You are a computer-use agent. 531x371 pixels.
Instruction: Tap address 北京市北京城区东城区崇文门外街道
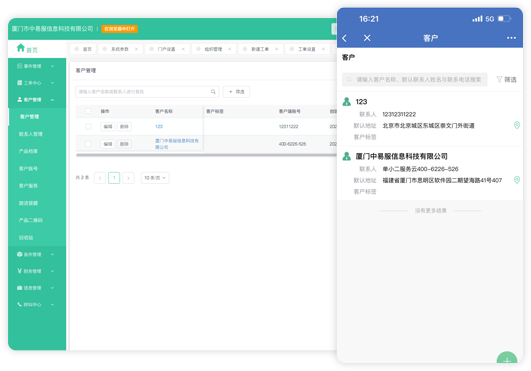428,126
